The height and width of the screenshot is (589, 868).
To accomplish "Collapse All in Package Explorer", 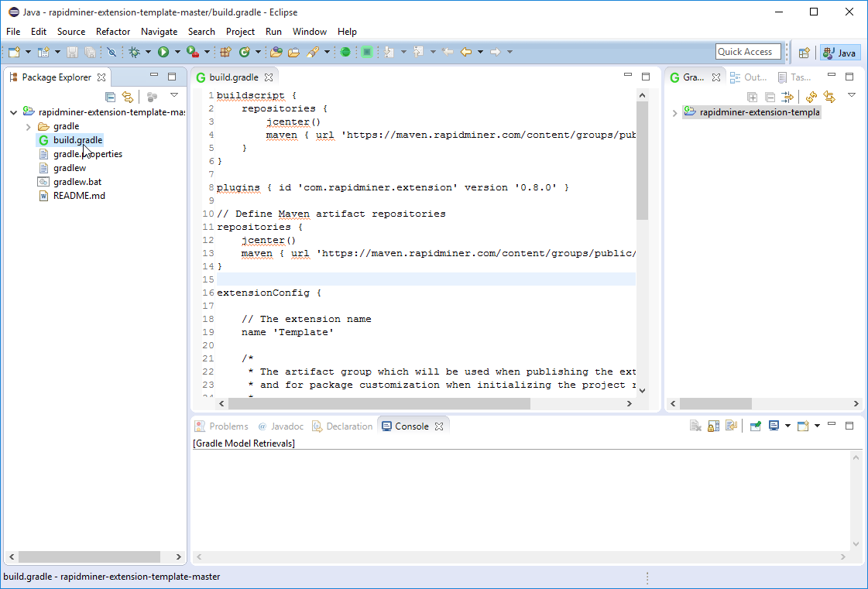I will [110, 96].
